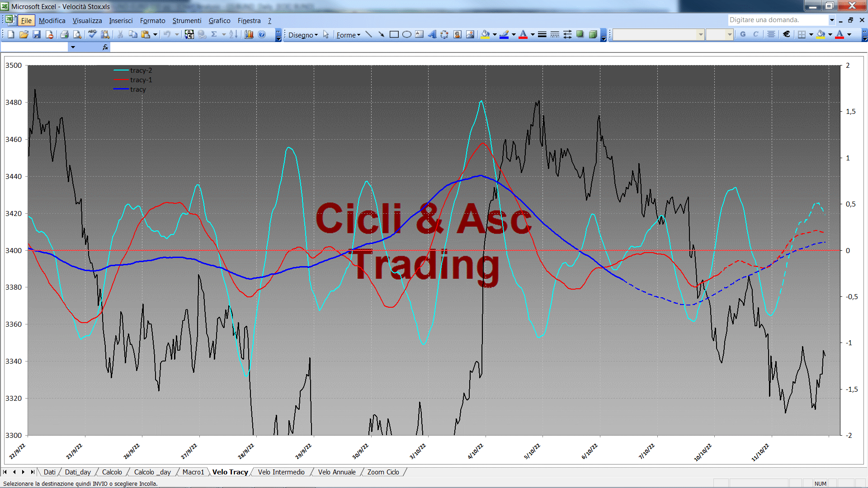Click the Copy icon
The width and height of the screenshot is (868, 488).
pyautogui.click(x=133, y=34)
